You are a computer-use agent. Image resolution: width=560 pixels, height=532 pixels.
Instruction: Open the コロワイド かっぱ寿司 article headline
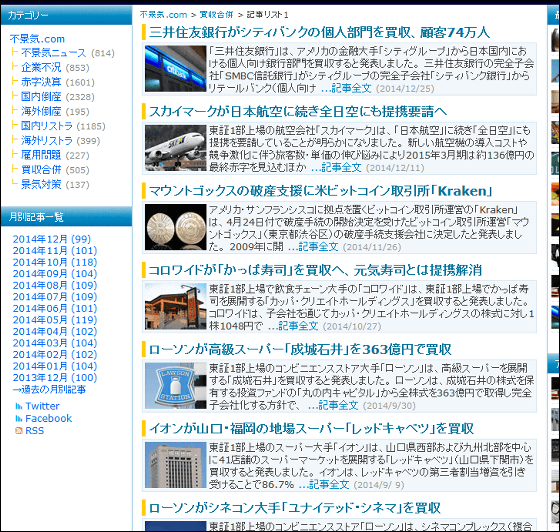(315, 270)
